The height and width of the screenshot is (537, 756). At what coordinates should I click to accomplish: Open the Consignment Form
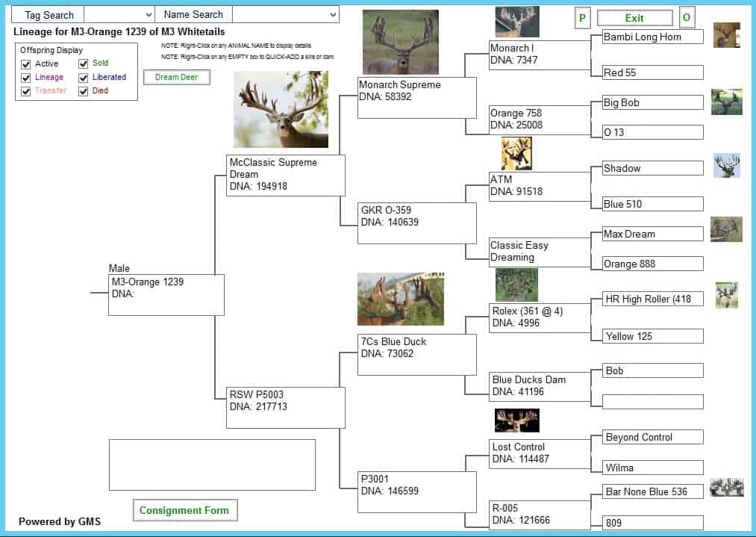184,511
